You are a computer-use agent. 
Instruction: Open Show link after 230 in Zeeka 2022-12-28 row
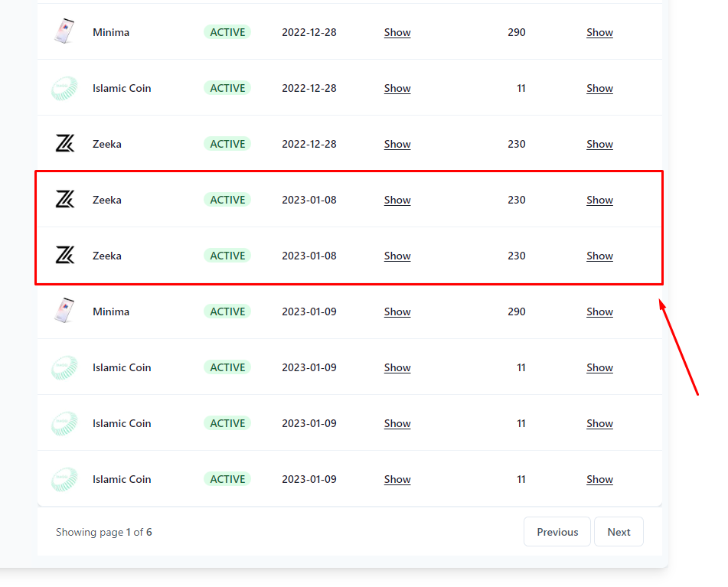[599, 145]
